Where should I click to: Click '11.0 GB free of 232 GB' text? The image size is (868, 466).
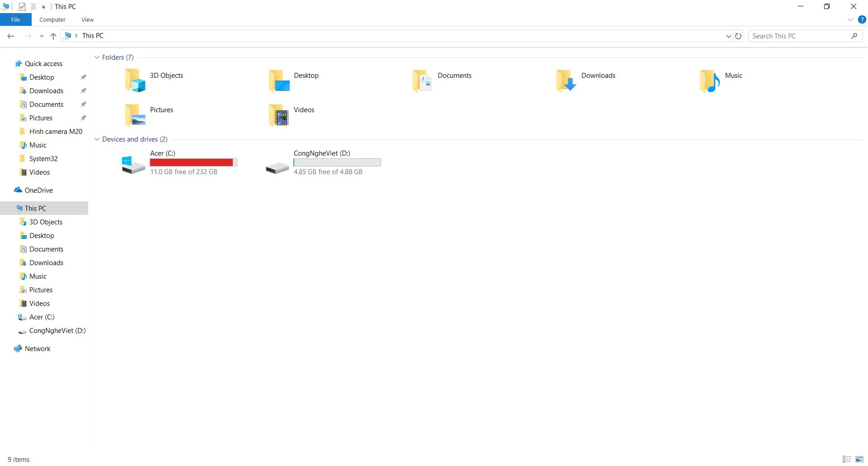click(184, 172)
